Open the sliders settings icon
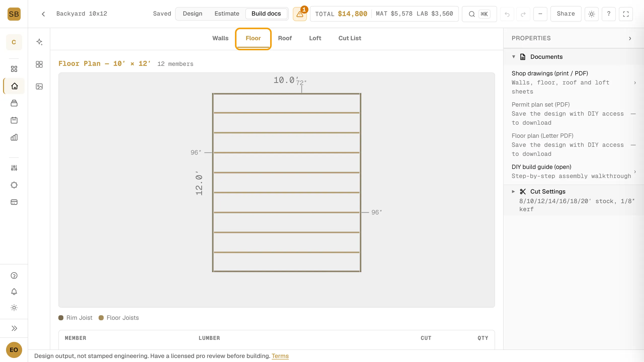 [14, 168]
